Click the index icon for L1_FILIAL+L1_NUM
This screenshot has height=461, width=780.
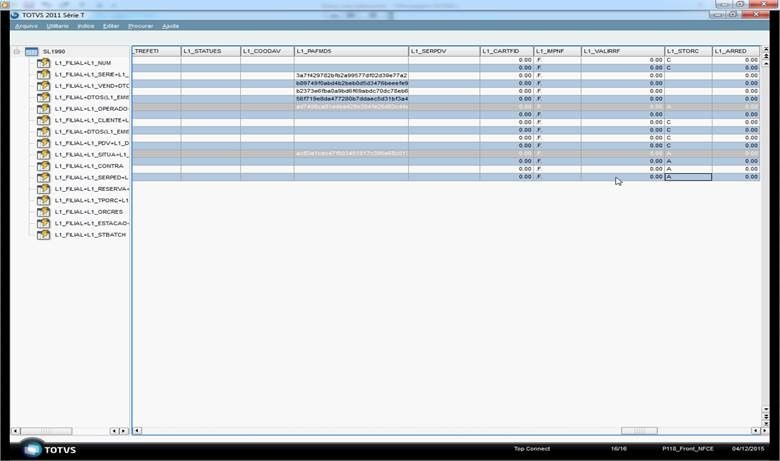pos(43,63)
